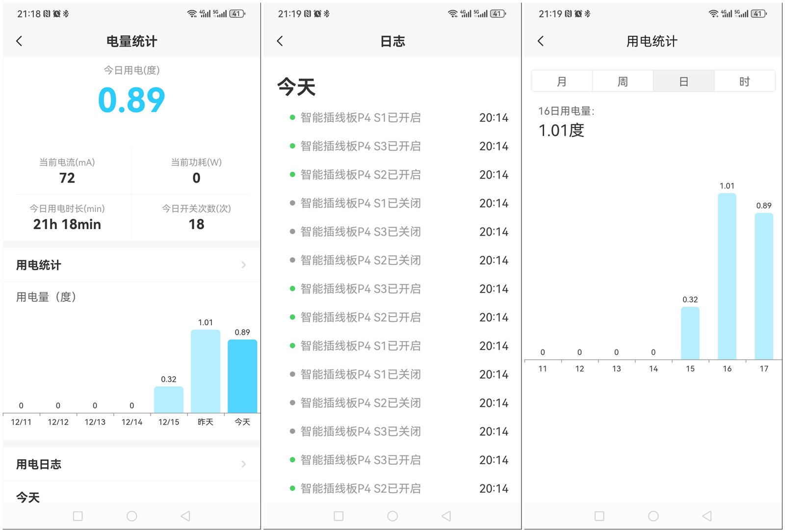Screen dimensions: 785x532
Task: Tap the green dot beside 智能插线板P4 S1已开启
Action: point(291,118)
